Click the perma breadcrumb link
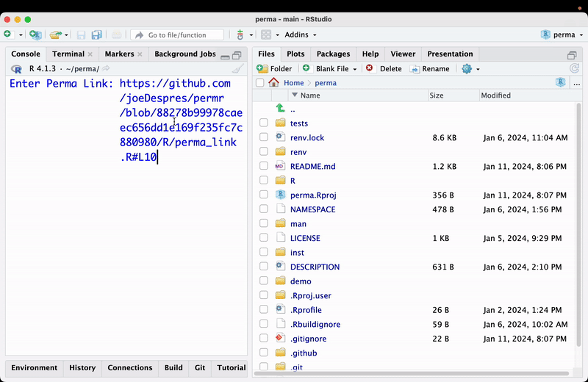Screen dimensions: 588x382 pos(326,83)
